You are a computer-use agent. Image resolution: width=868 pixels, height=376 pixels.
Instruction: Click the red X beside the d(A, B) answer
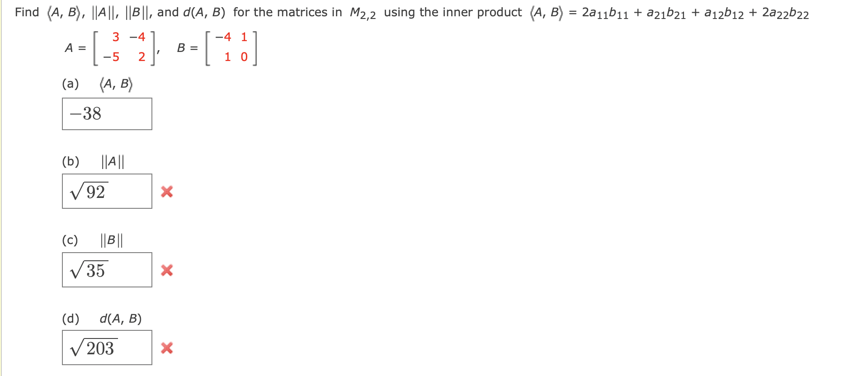pyautogui.click(x=167, y=349)
